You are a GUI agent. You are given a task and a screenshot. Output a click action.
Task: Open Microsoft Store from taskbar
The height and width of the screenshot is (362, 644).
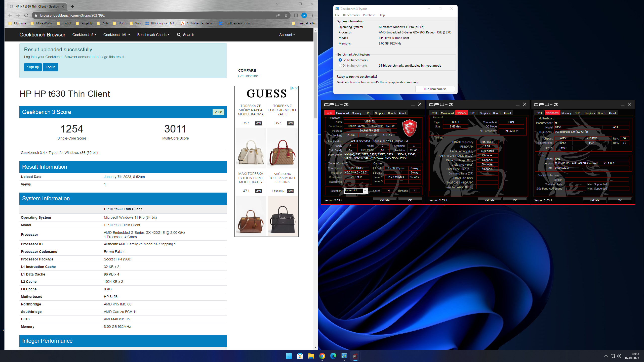300,356
